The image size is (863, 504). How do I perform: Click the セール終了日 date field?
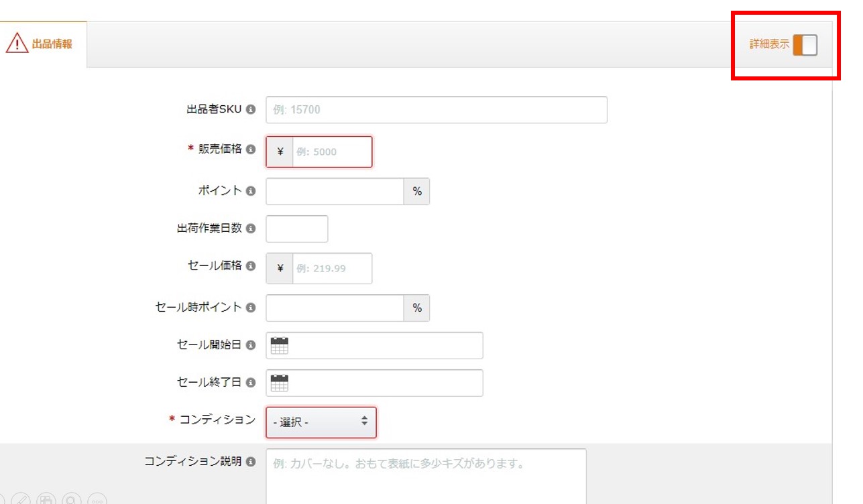coord(374,383)
